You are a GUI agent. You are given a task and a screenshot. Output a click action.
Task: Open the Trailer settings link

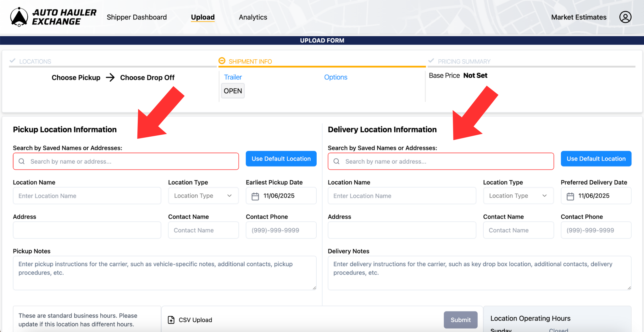233,77
